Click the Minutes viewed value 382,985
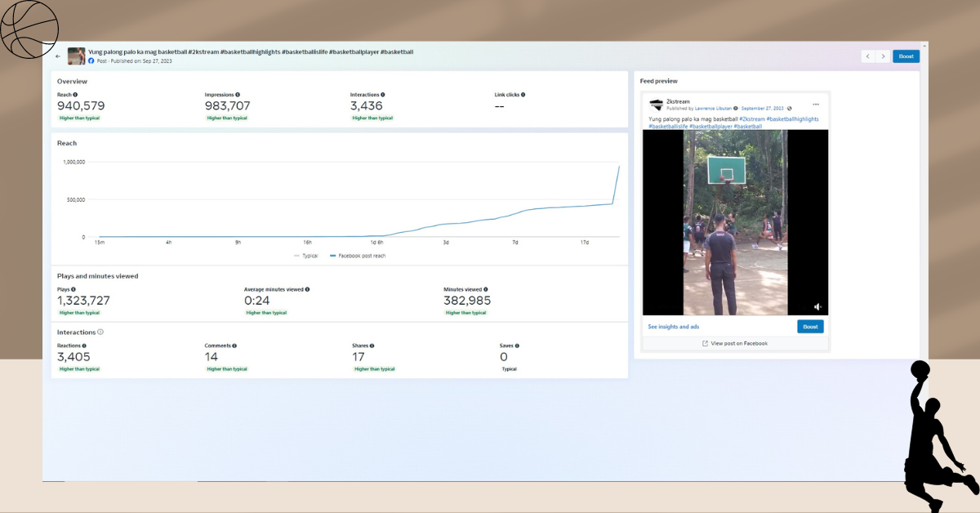The height and width of the screenshot is (513, 980). [467, 301]
